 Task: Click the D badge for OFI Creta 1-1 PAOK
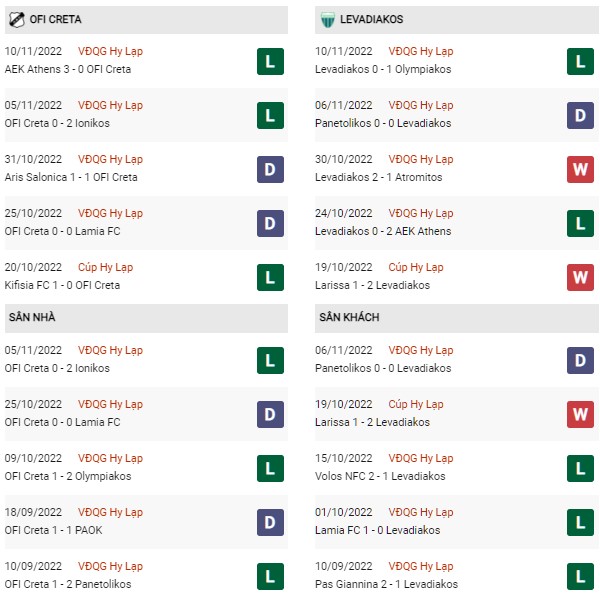(x=270, y=522)
